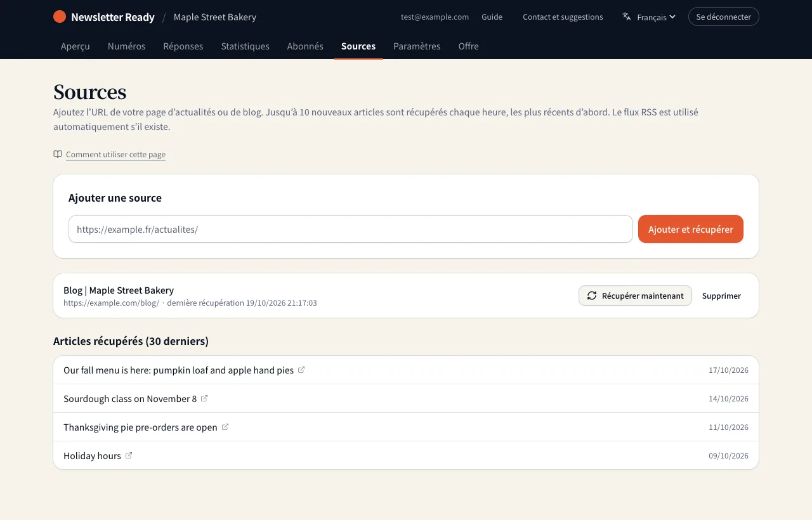Click the Articles récupérés (30 derniers) heading
This screenshot has height=520, width=812.
point(131,341)
